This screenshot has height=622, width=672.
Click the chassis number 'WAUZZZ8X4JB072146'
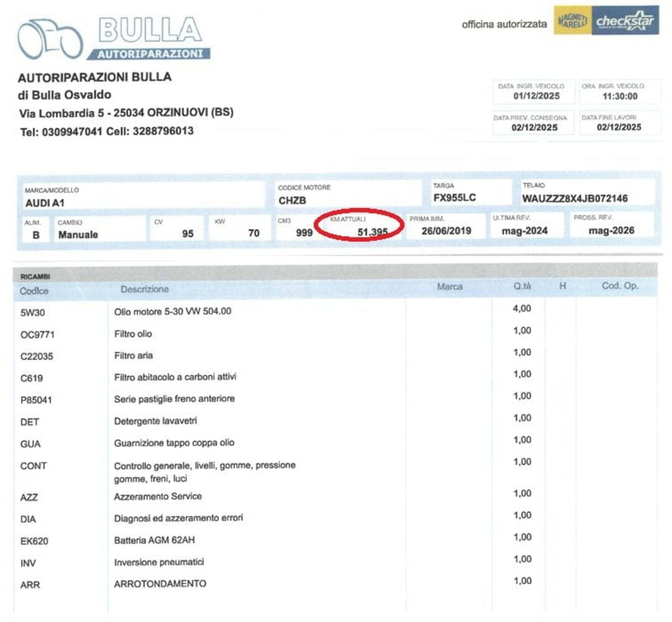[x=575, y=198]
